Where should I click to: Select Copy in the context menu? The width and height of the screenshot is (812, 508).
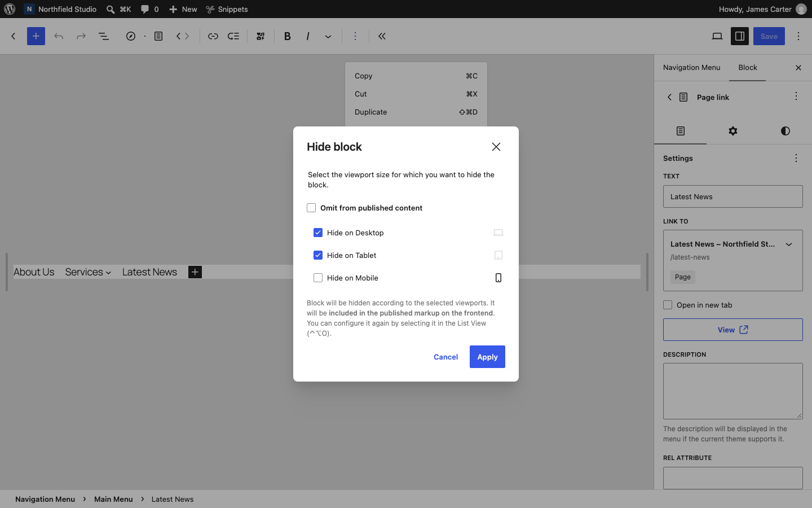pyautogui.click(x=416, y=76)
